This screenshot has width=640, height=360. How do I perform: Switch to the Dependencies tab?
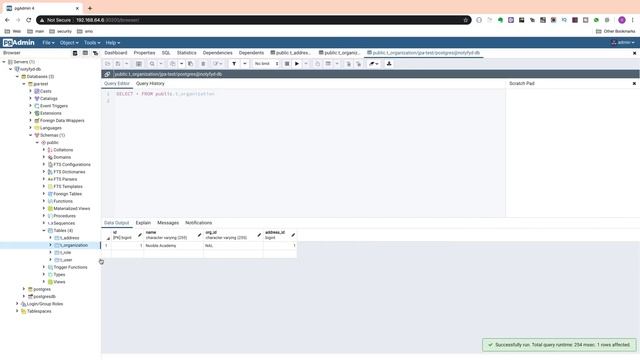[x=218, y=53]
